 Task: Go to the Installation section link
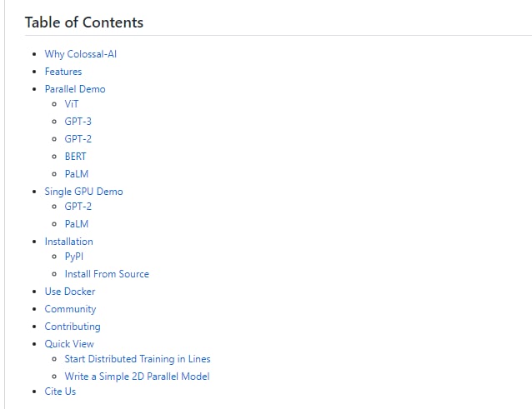(69, 242)
